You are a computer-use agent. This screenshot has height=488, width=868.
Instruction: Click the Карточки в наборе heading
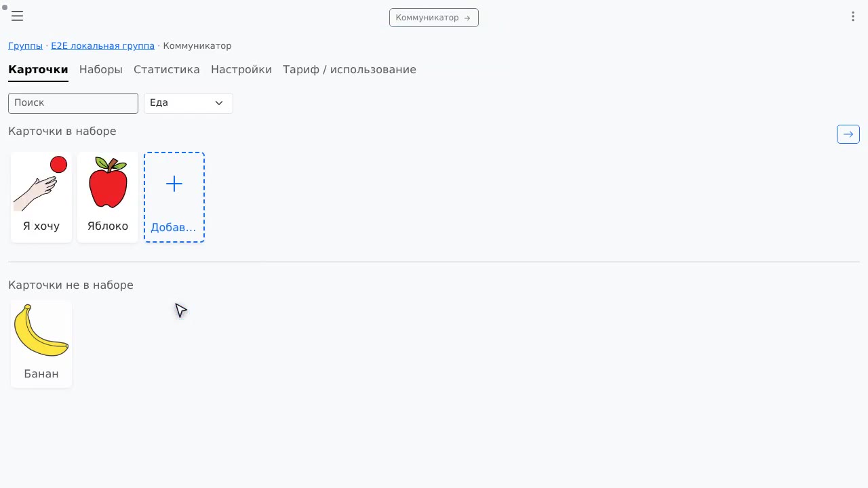62,131
